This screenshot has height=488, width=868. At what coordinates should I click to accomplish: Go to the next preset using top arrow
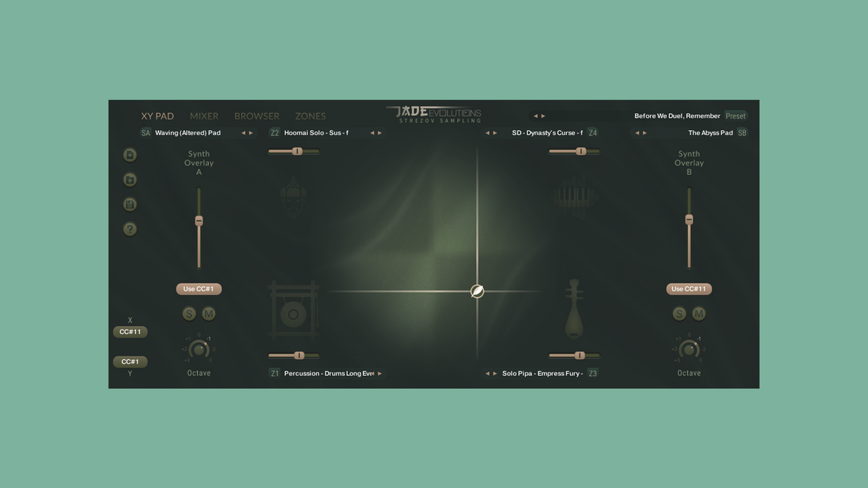click(x=543, y=116)
